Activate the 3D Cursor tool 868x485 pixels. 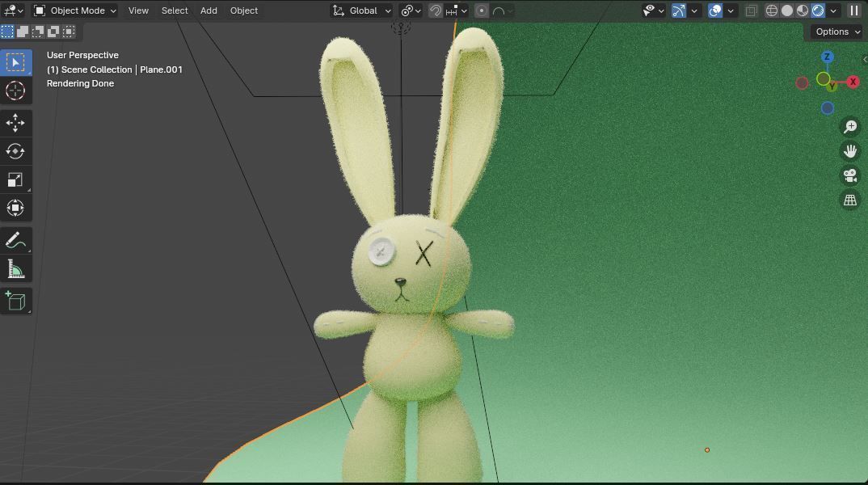coord(15,91)
